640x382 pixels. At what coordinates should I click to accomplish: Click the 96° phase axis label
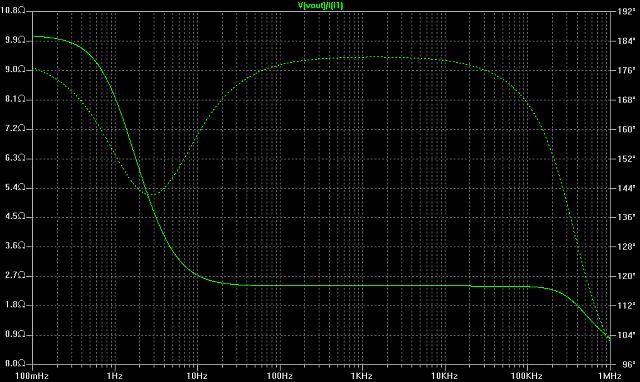tap(628, 364)
